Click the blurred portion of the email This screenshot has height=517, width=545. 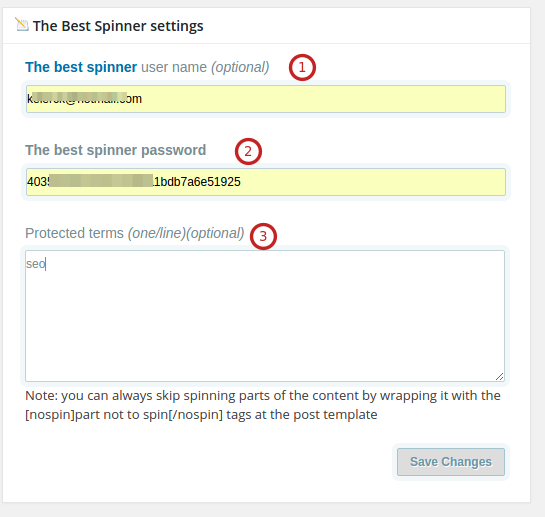pos(79,97)
